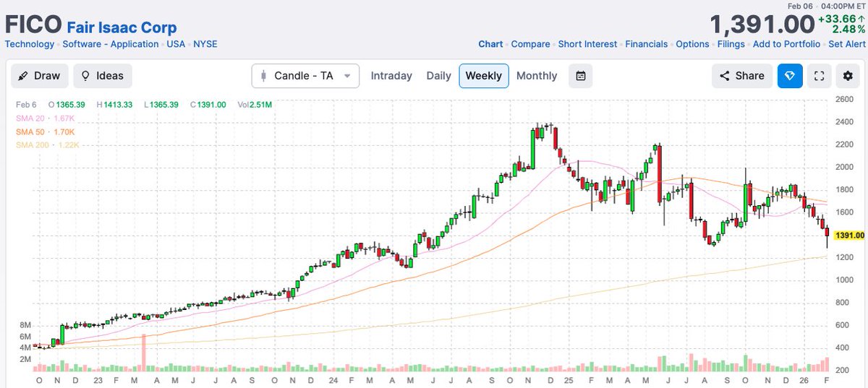Open the Financials link
The image size is (868, 388).
click(647, 44)
